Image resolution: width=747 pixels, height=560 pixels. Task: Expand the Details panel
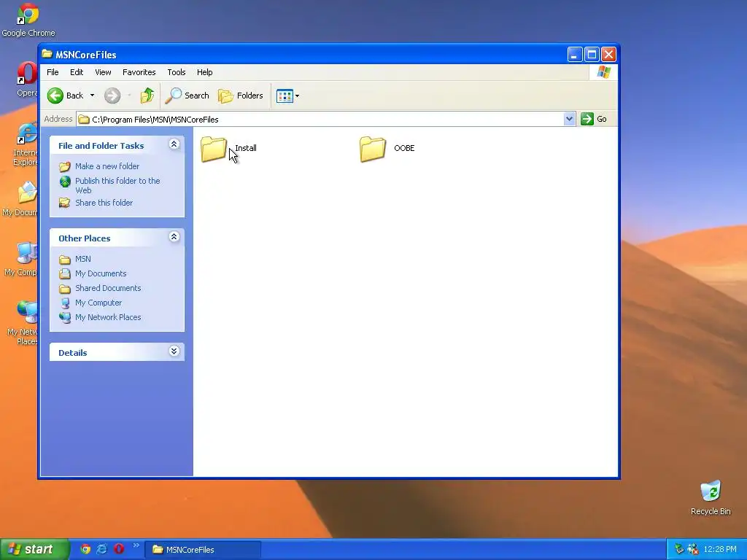[x=174, y=351]
